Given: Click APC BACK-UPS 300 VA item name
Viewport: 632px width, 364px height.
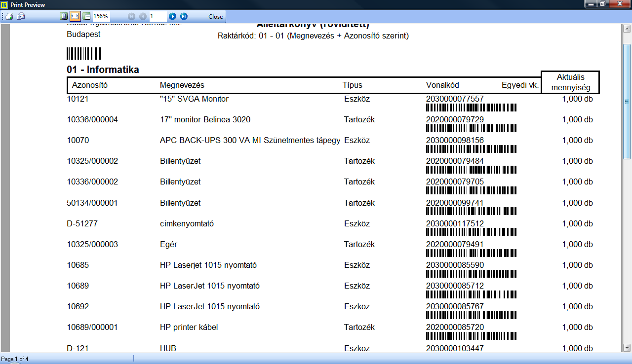Looking at the screenshot, I should (250, 140).
